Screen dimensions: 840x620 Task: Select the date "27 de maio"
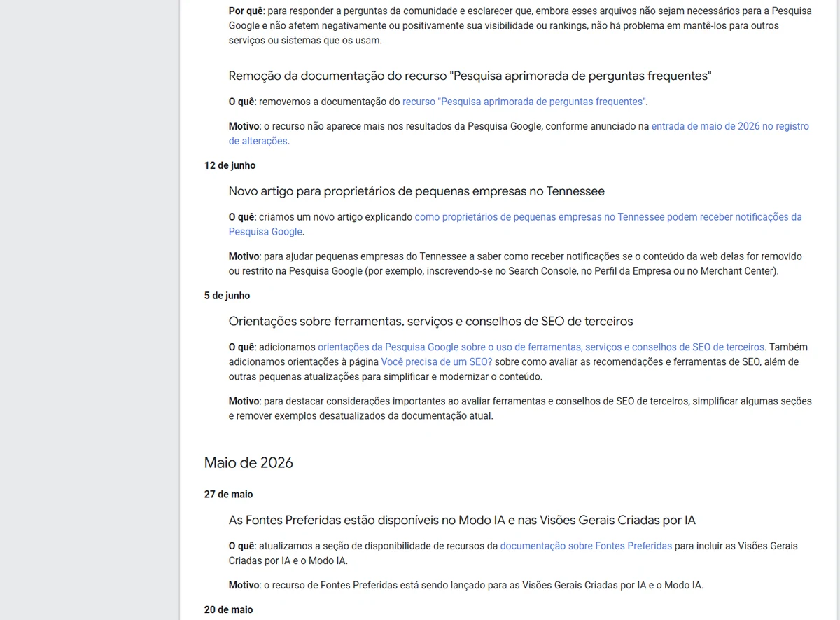point(228,495)
